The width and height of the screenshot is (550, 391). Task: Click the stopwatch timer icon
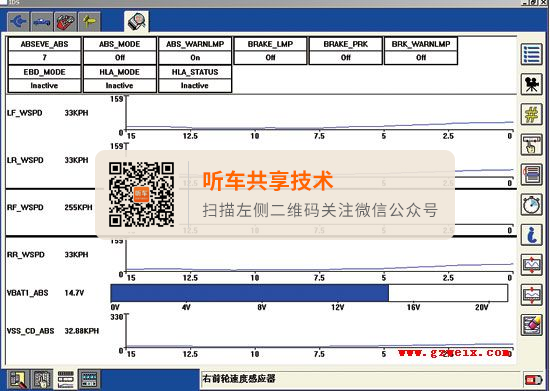pyautogui.click(x=531, y=204)
